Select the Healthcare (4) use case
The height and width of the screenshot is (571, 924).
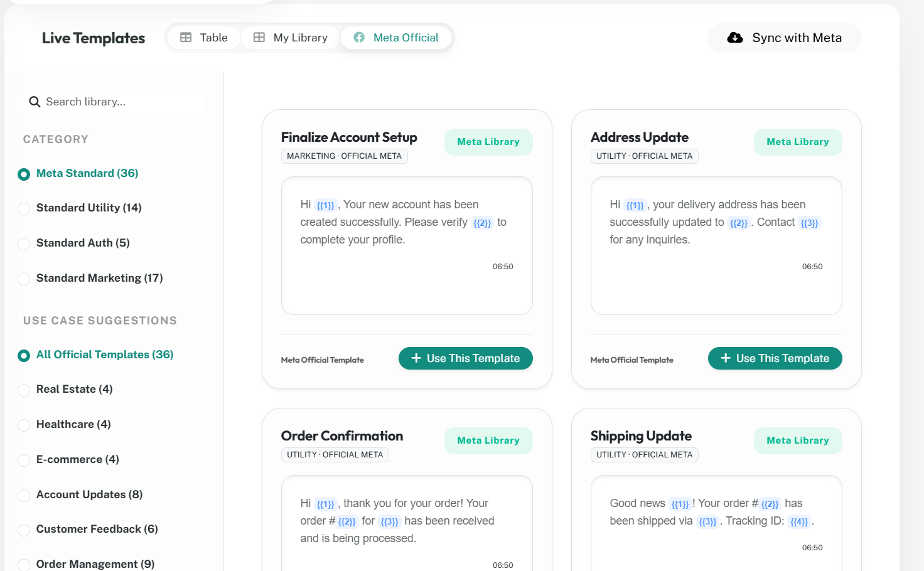click(x=24, y=425)
